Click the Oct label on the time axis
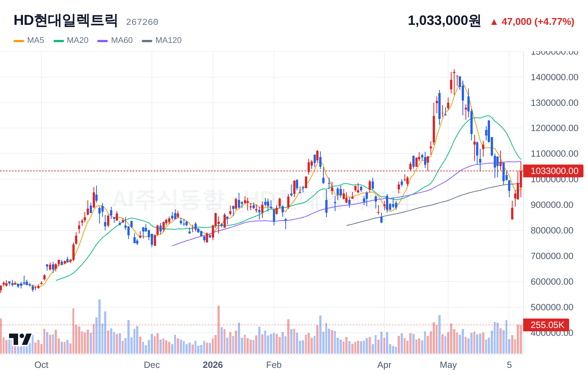This screenshot has height=375, width=588. pyautogui.click(x=41, y=365)
